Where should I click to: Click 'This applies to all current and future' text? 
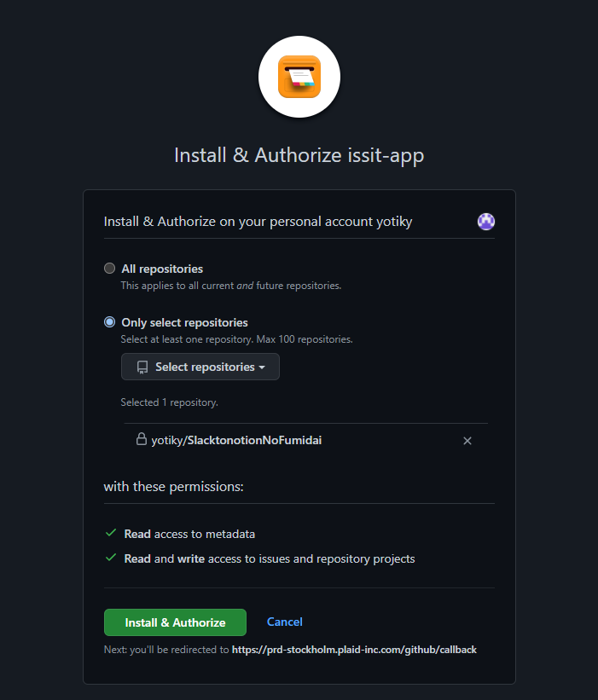tap(231, 286)
